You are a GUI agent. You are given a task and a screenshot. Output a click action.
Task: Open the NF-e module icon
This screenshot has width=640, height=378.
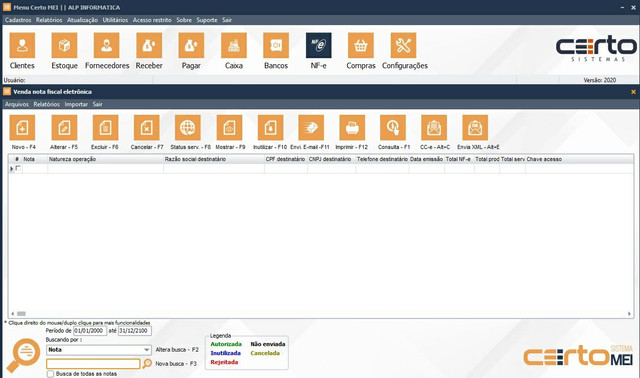coord(318,45)
